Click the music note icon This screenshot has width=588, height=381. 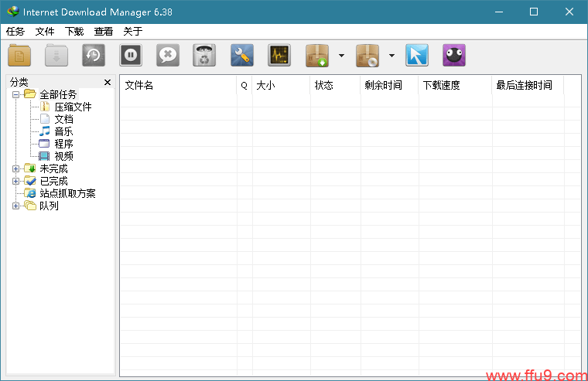point(45,131)
